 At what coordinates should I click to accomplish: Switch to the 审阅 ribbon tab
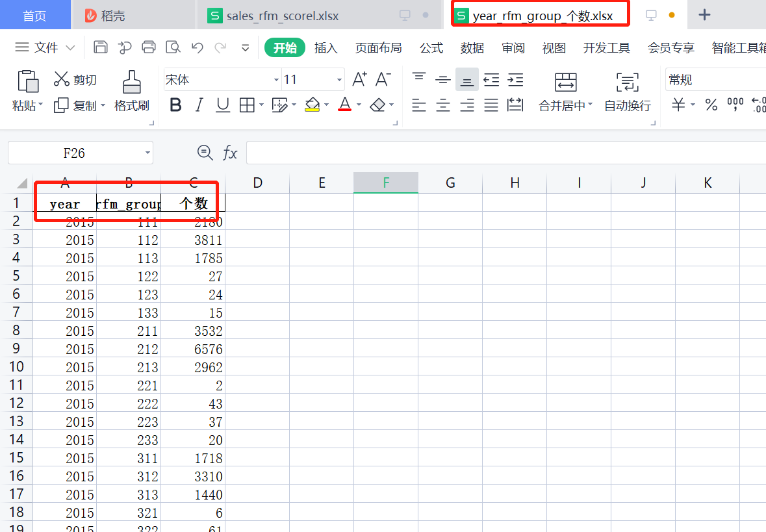513,48
